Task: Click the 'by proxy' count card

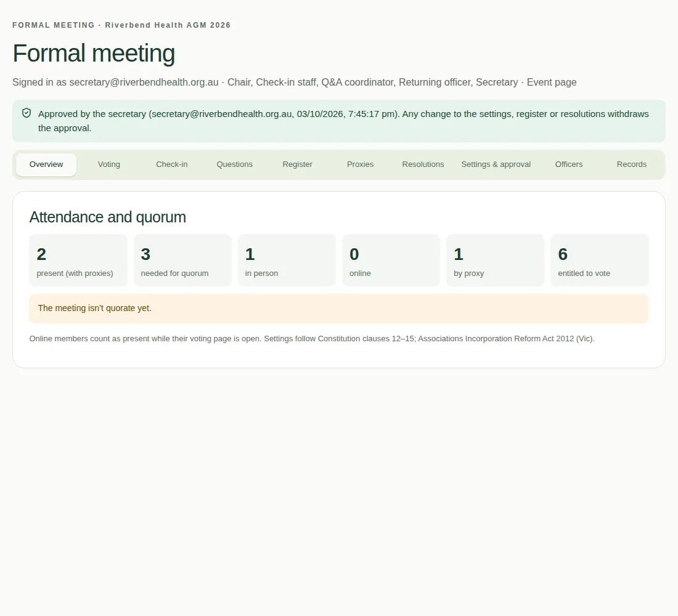Action: tap(495, 260)
